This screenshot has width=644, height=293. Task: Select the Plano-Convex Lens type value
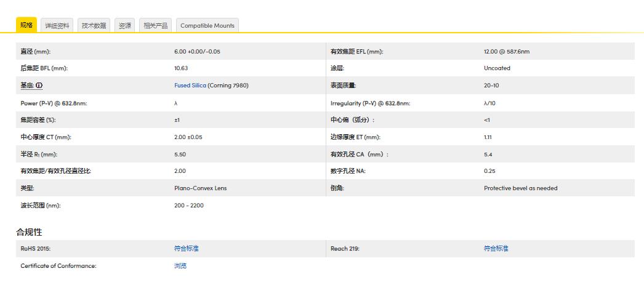pyautogui.click(x=201, y=188)
